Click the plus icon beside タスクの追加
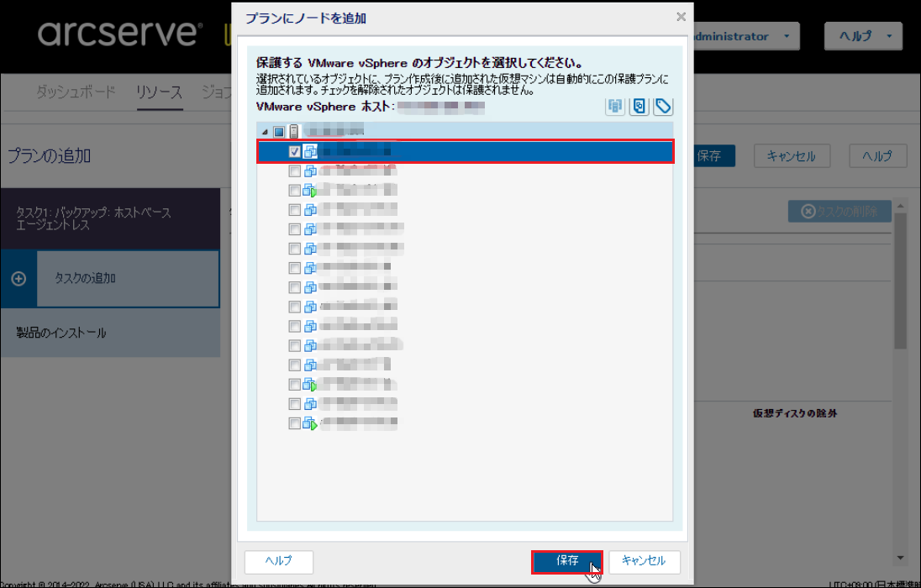 pyautogui.click(x=18, y=278)
